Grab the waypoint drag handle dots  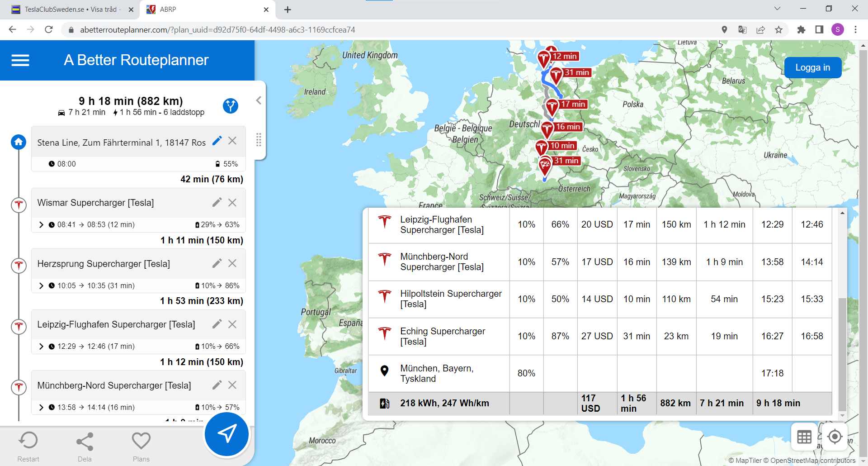coord(259,139)
